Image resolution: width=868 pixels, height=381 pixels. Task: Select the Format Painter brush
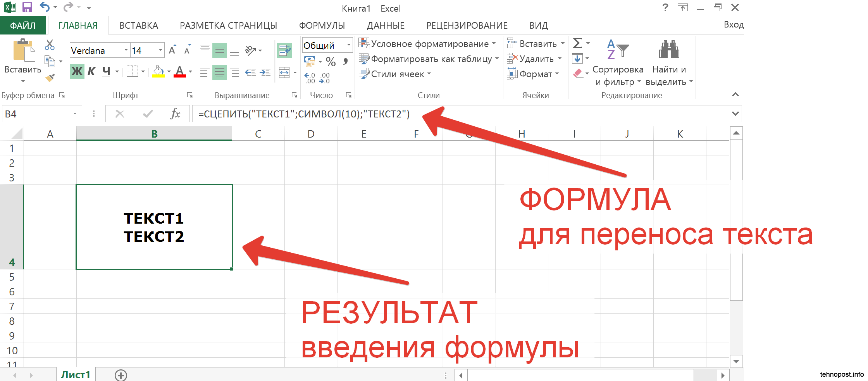point(50,78)
